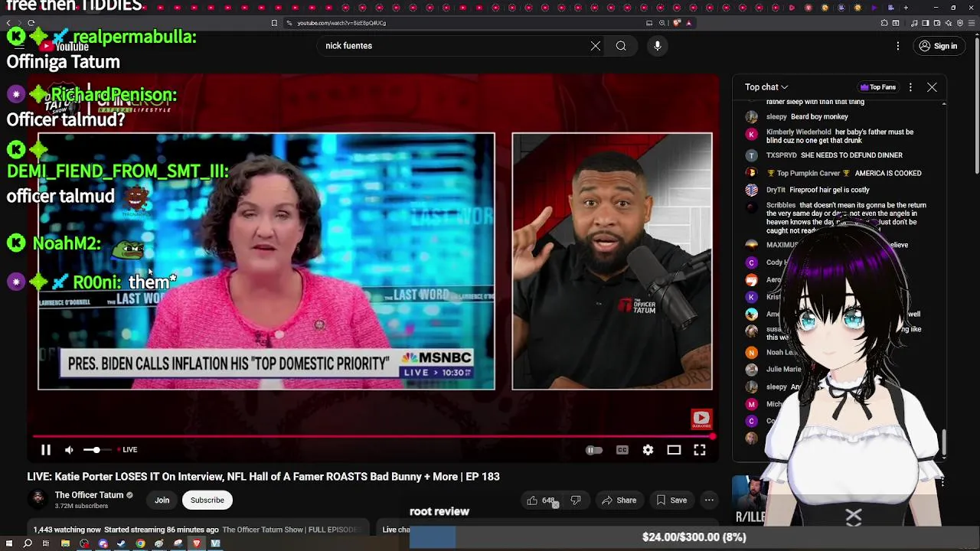The width and height of the screenshot is (980, 551).
Task: Open live chat options three-dot menu
Action: (910, 87)
